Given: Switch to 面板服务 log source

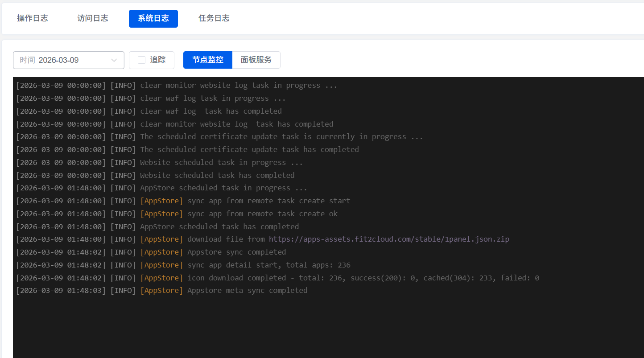Looking at the screenshot, I should point(256,60).
